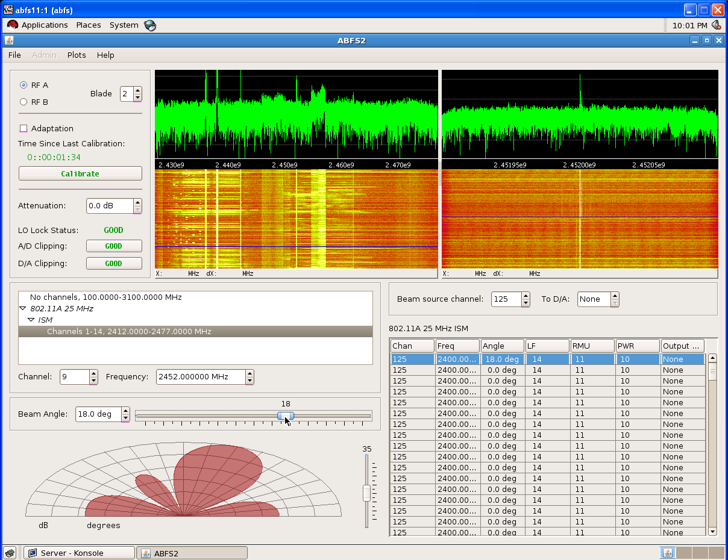Click the vertical dB scale slider thumb
Viewport: 728px width, 560px height.
[x=366, y=493]
